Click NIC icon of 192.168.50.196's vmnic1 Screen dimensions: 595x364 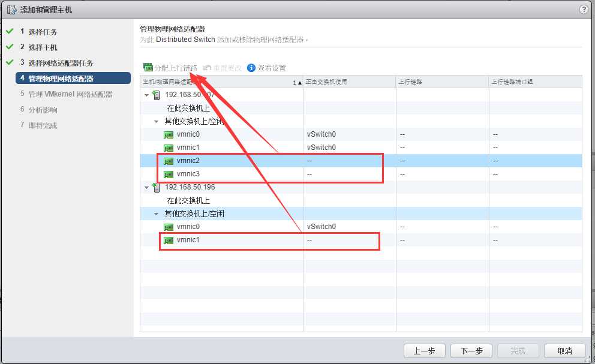point(168,240)
